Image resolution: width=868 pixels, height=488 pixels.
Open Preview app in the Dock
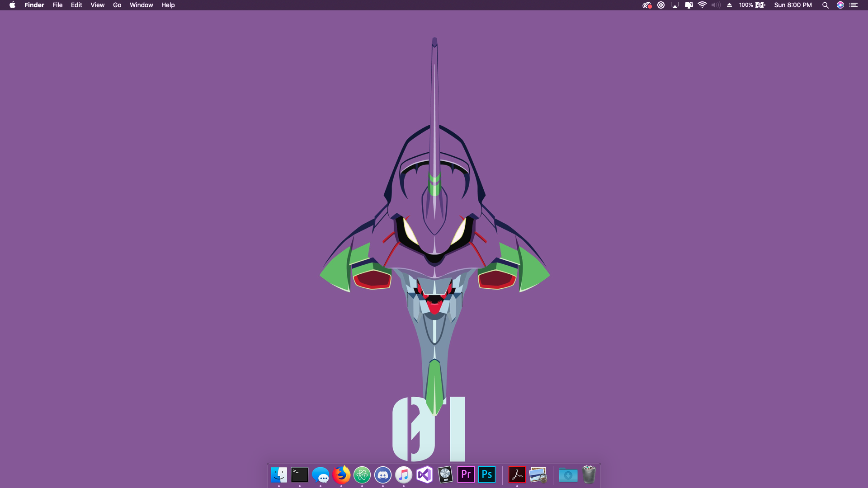tap(538, 475)
